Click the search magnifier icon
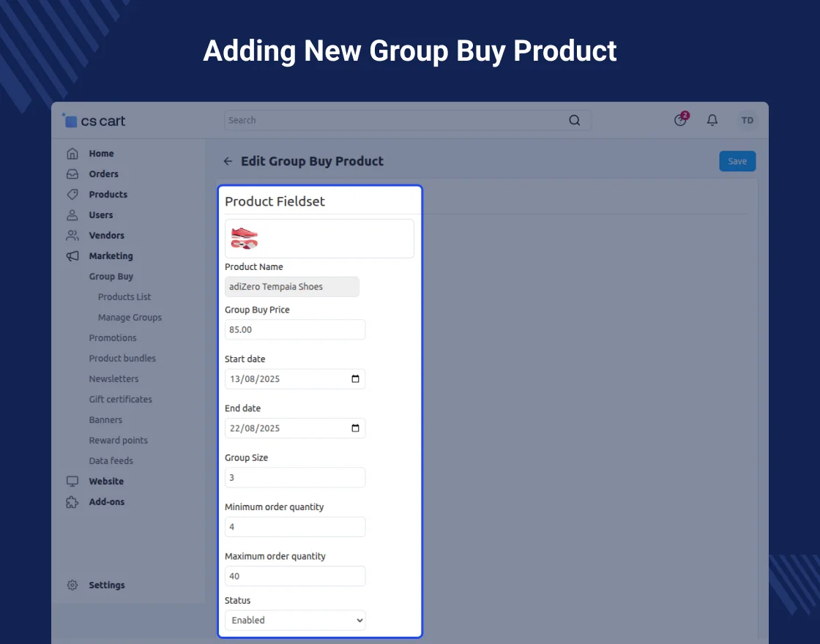Viewport: 820px width, 644px height. click(575, 121)
